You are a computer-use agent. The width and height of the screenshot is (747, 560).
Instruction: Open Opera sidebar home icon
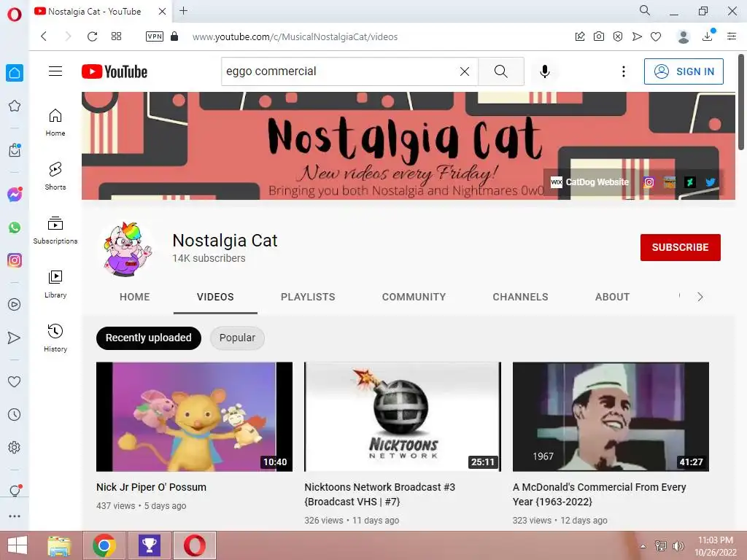(x=15, y=73)
